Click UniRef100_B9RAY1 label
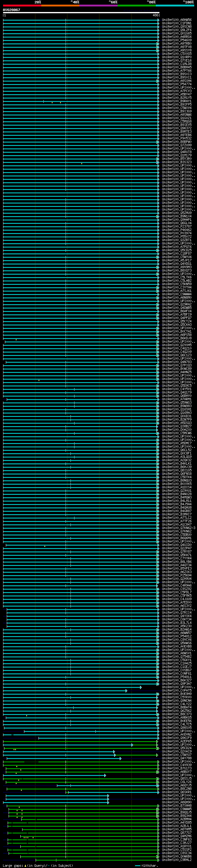 pos(177,101)
